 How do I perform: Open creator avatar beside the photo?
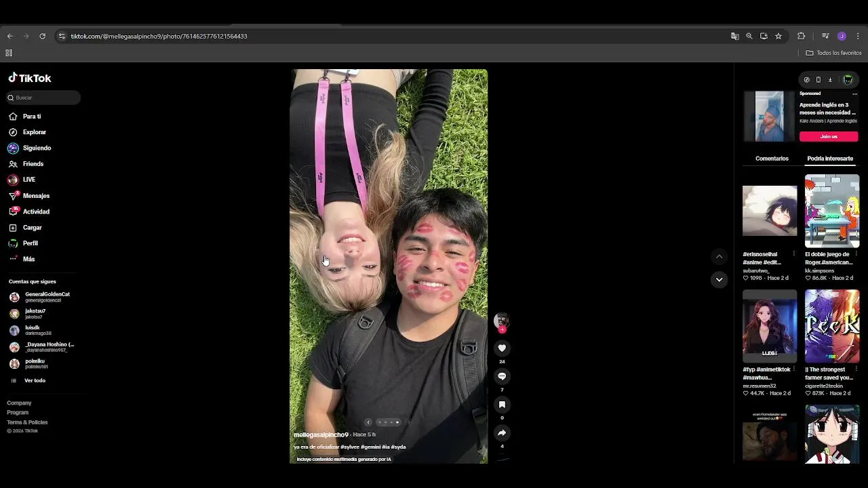[501, 320]
